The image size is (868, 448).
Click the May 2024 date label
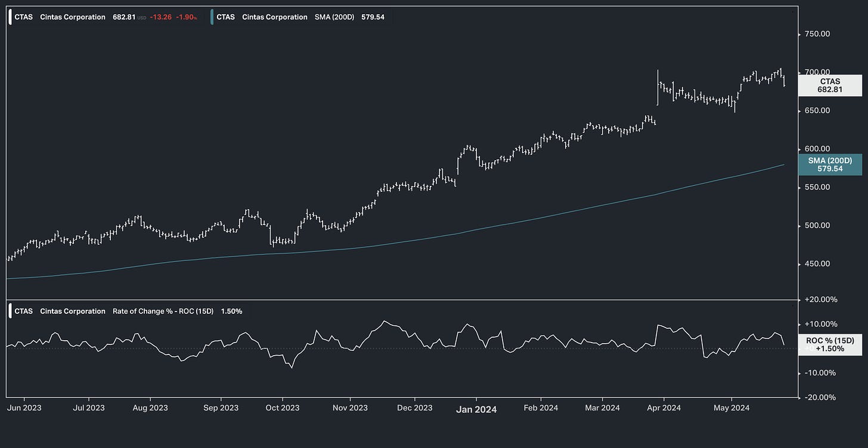(731, 408)
